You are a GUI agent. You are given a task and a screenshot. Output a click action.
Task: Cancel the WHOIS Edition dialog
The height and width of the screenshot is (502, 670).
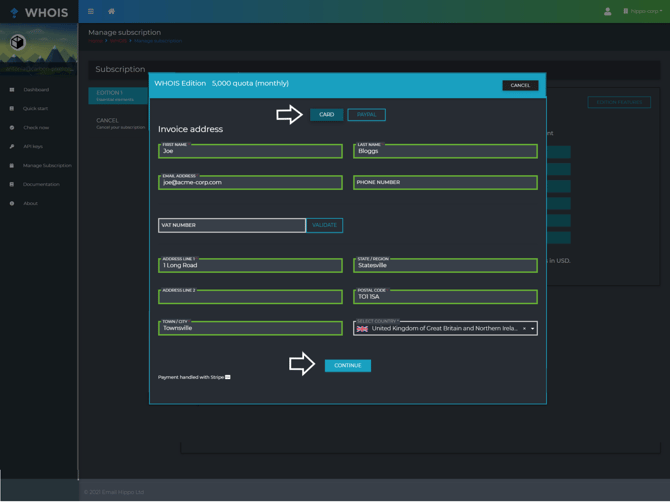(520, 85)
